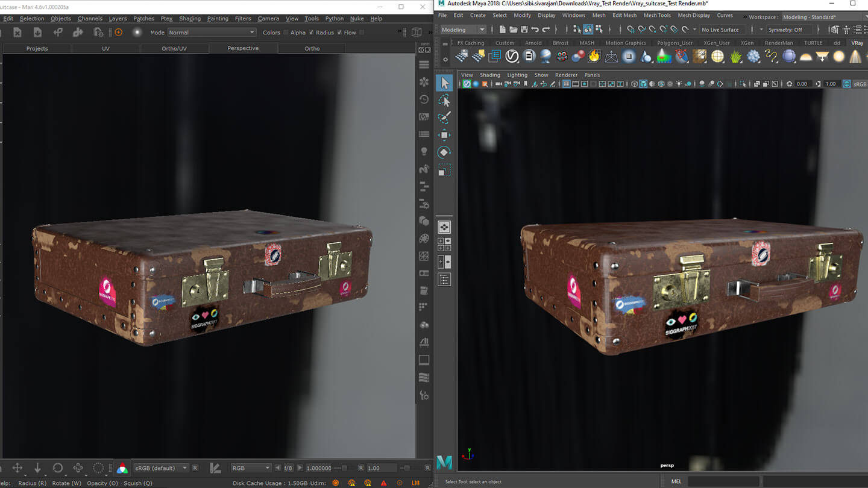868x488 pixels.
Task: Click the V-Ray logo shelf icon
Action: tap(512, 56)
